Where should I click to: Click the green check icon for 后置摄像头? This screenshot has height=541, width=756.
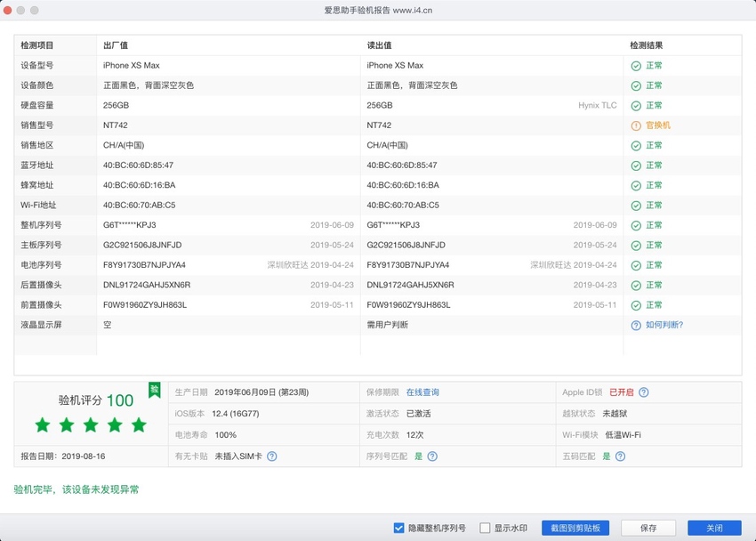[x=636, y=286]
